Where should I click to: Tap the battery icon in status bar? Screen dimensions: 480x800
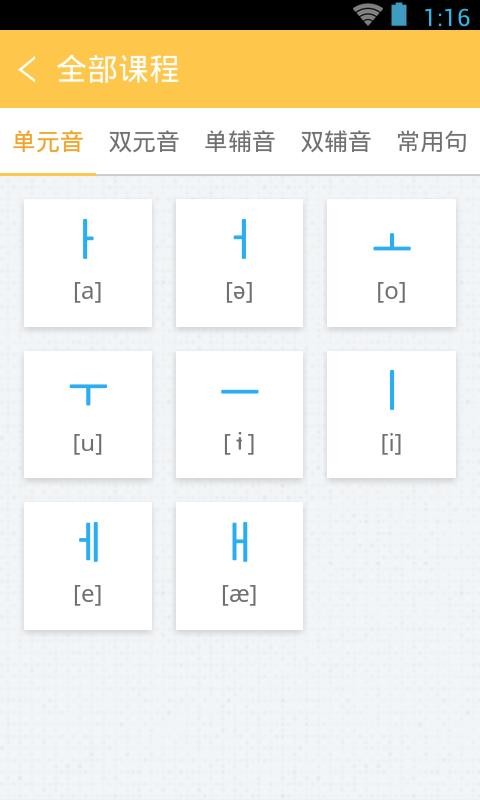[399, 14]
